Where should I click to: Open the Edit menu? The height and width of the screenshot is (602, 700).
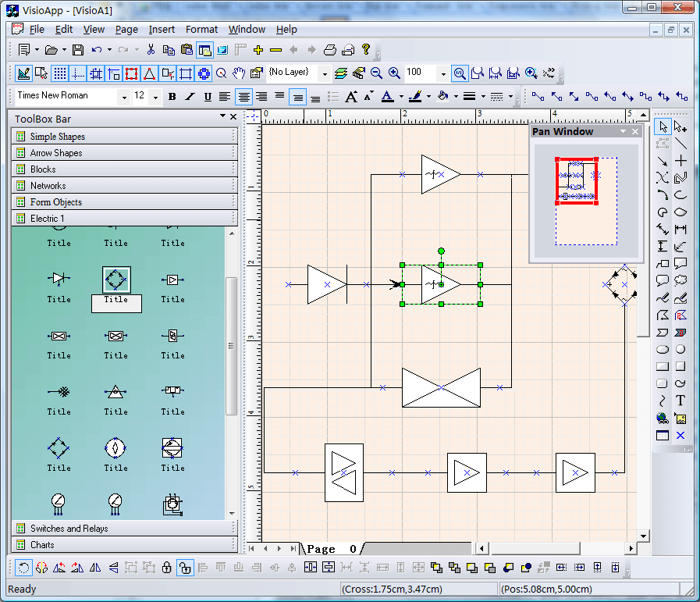(64, 30)
